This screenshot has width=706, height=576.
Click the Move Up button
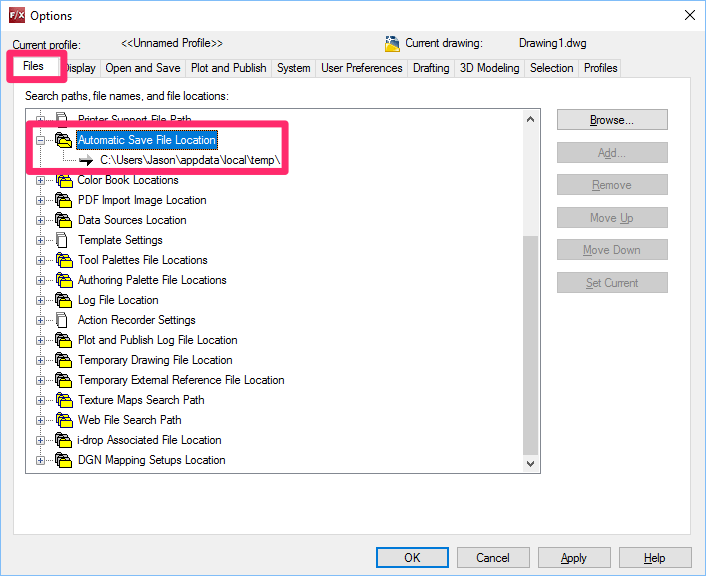612,218
